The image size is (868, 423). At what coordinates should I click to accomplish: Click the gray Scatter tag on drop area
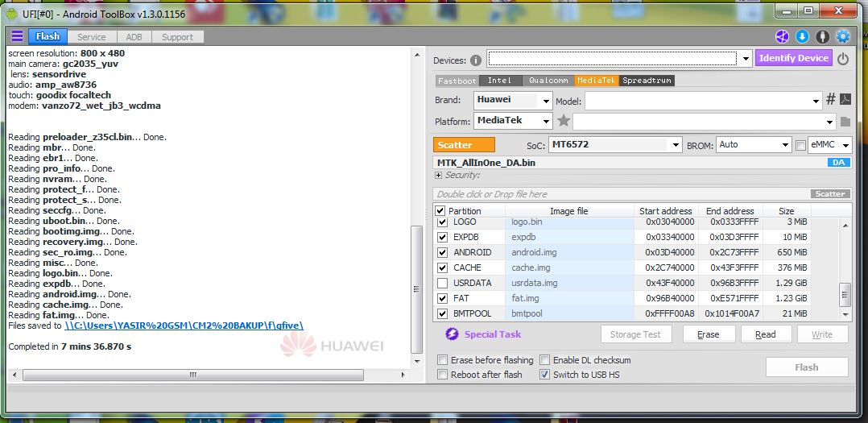click(x=830, y=194)
